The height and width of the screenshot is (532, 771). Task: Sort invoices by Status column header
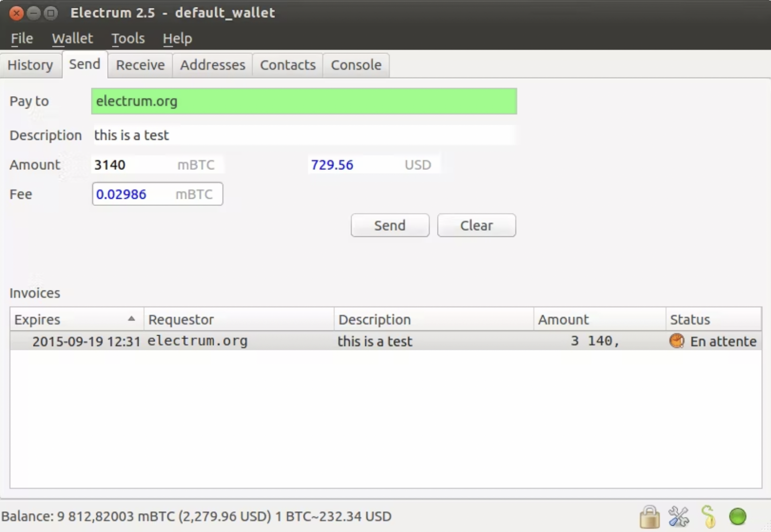pos(714,319)
